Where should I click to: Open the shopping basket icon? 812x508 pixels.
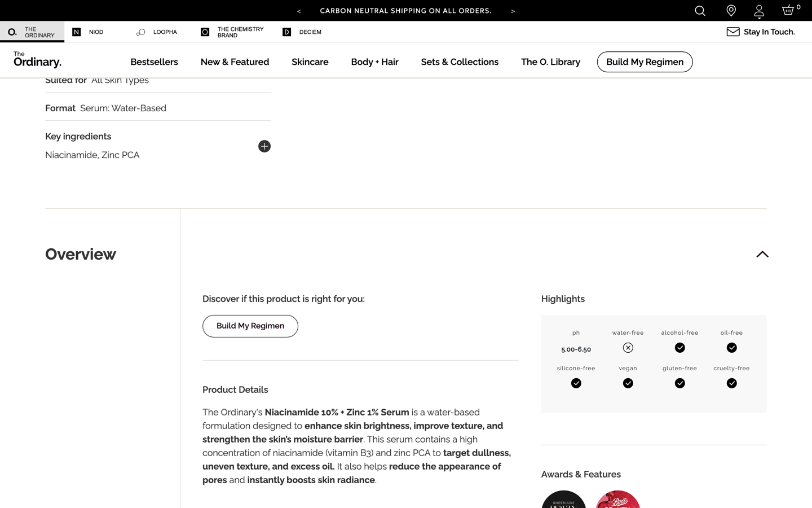pos(788,10)
